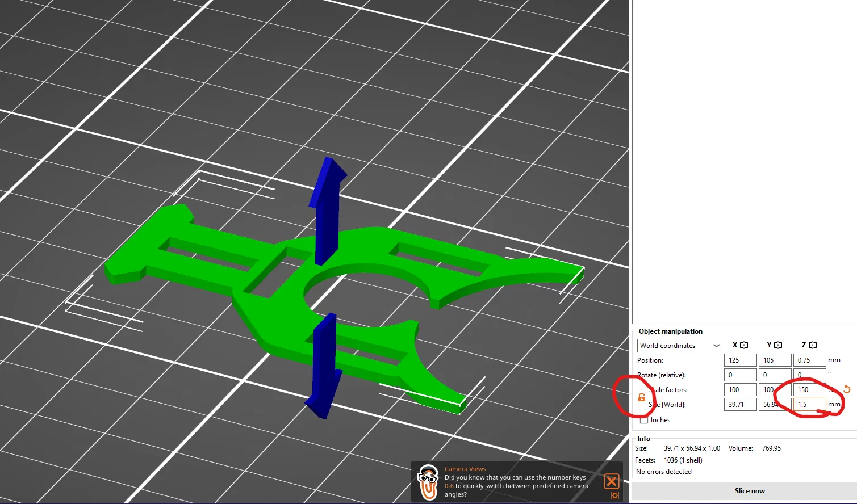Click the Scale factor X field

(x=741, y=390)
